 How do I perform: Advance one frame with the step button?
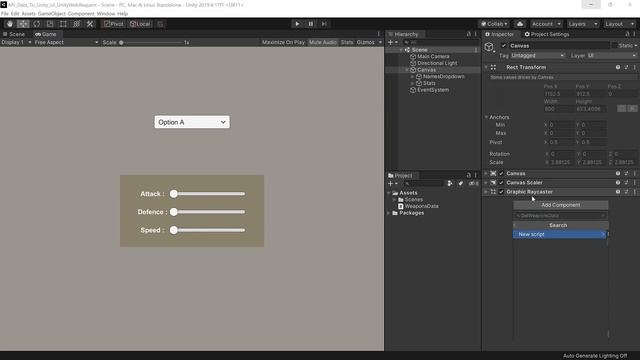coord(324,24)
